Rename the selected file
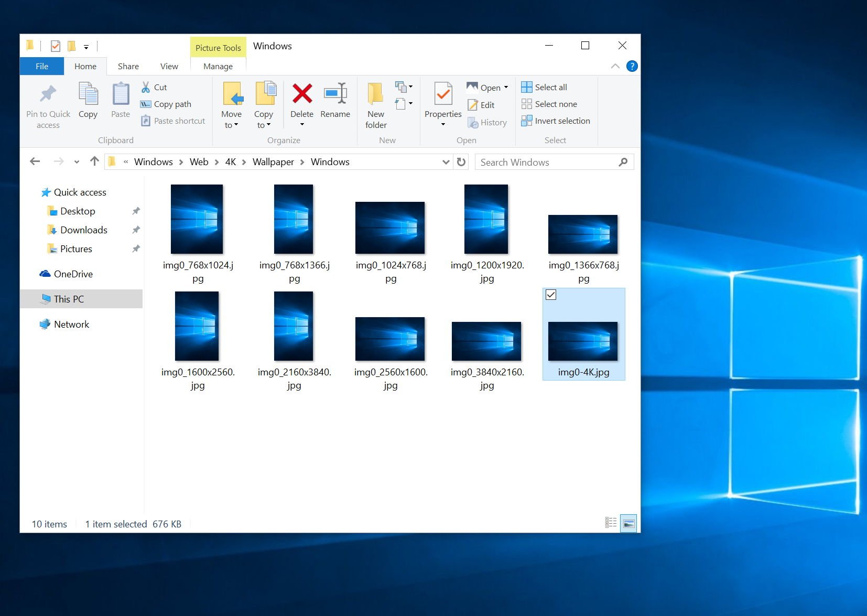 (x=335, y=101)
